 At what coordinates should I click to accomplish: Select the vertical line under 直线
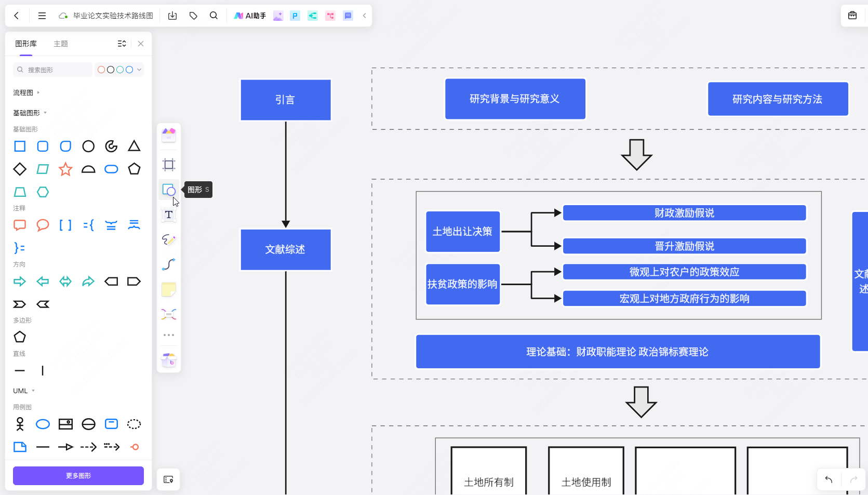[x=43, y=371]
